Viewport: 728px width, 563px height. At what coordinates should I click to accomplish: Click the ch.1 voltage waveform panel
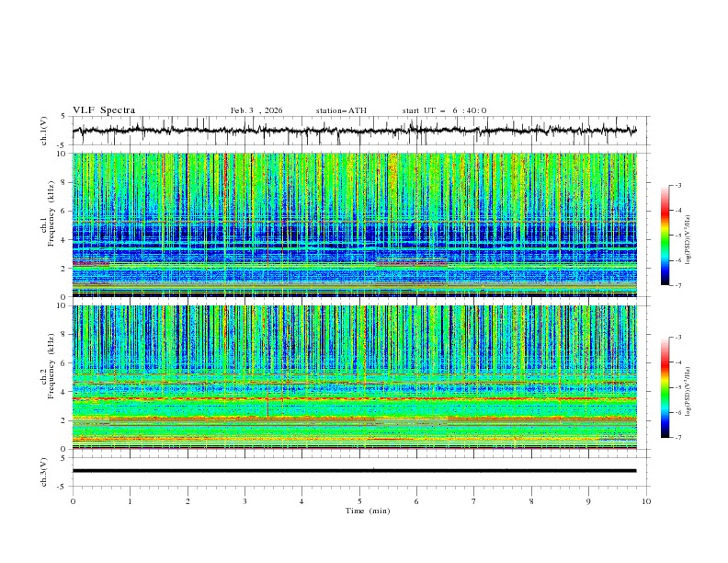(x=358, y=131)
